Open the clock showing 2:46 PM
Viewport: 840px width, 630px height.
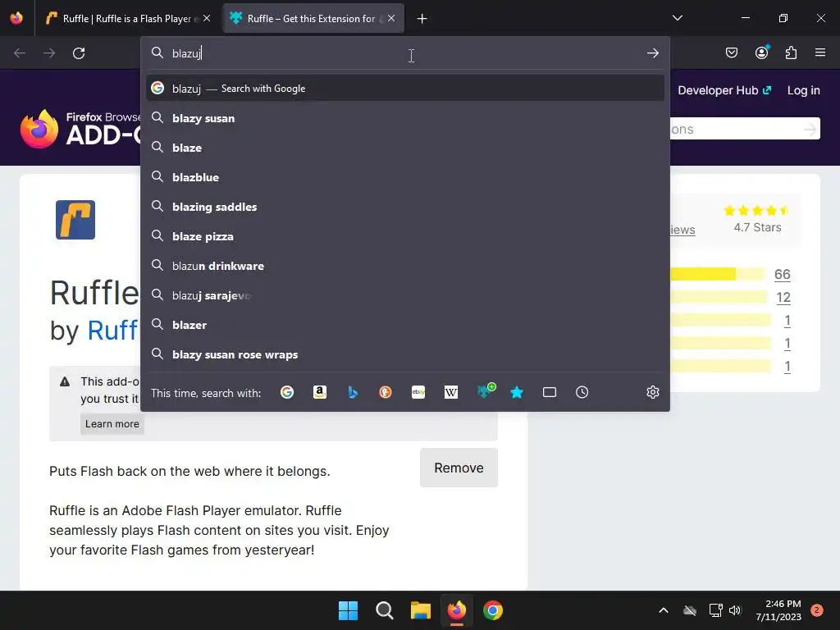click(778, 610)
